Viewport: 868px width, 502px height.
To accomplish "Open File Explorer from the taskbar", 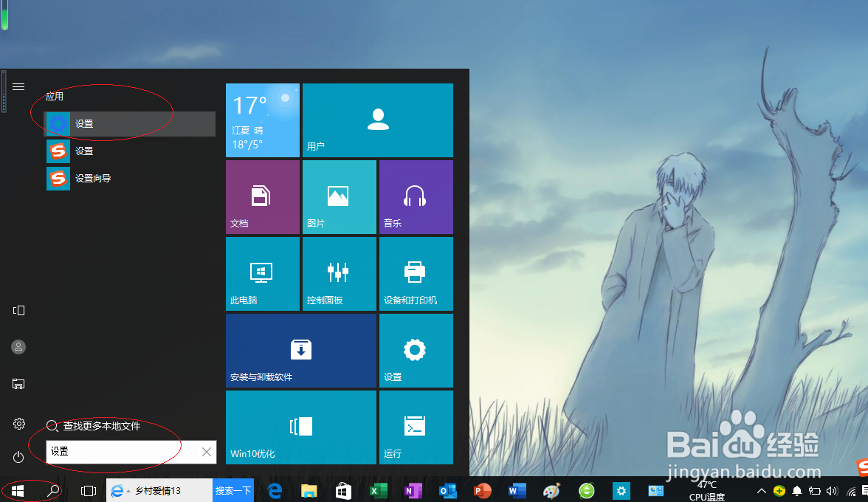I will pyautogui.click(x=309, y=490).
